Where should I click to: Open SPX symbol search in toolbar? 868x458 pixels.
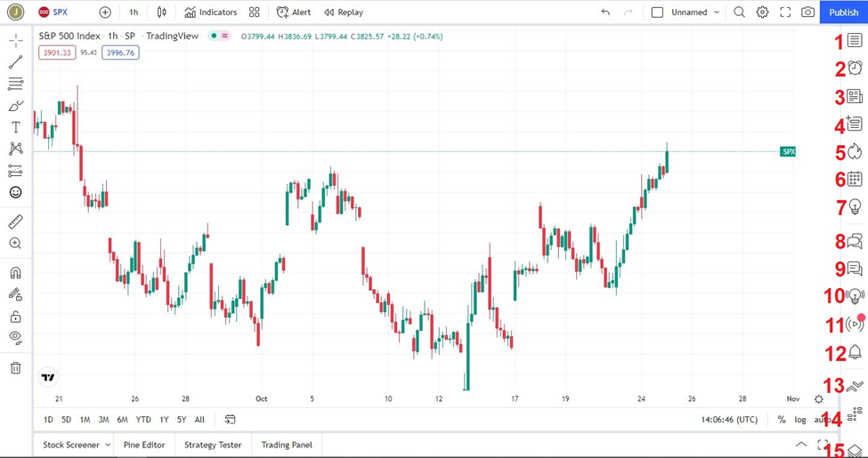[x=53, y=12]
